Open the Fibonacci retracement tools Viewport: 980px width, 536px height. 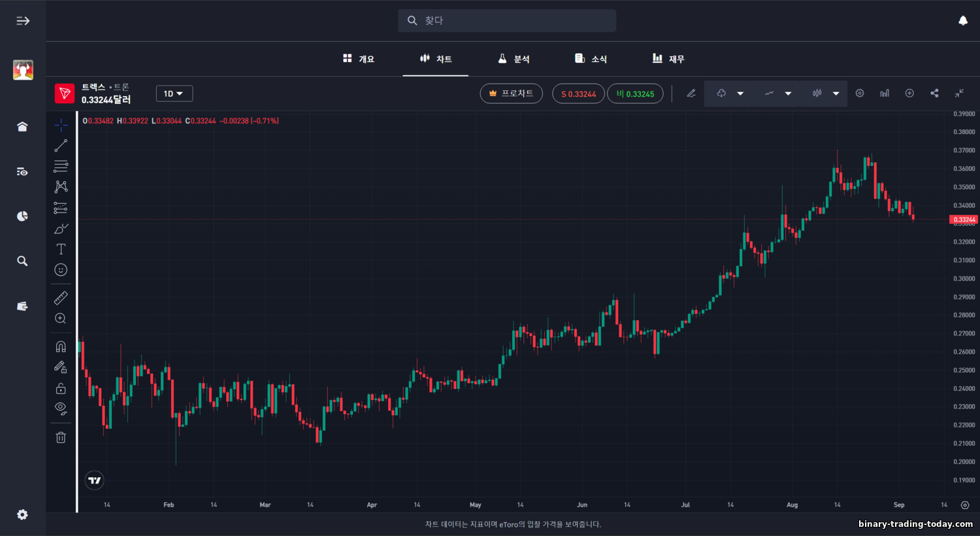click(x=61, y=166)
